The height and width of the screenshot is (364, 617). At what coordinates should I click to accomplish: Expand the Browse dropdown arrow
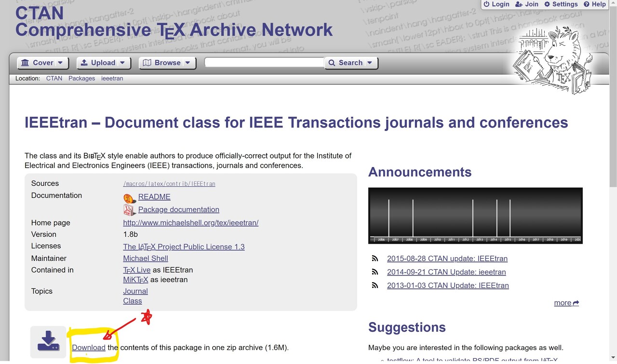tap(188, 63)
